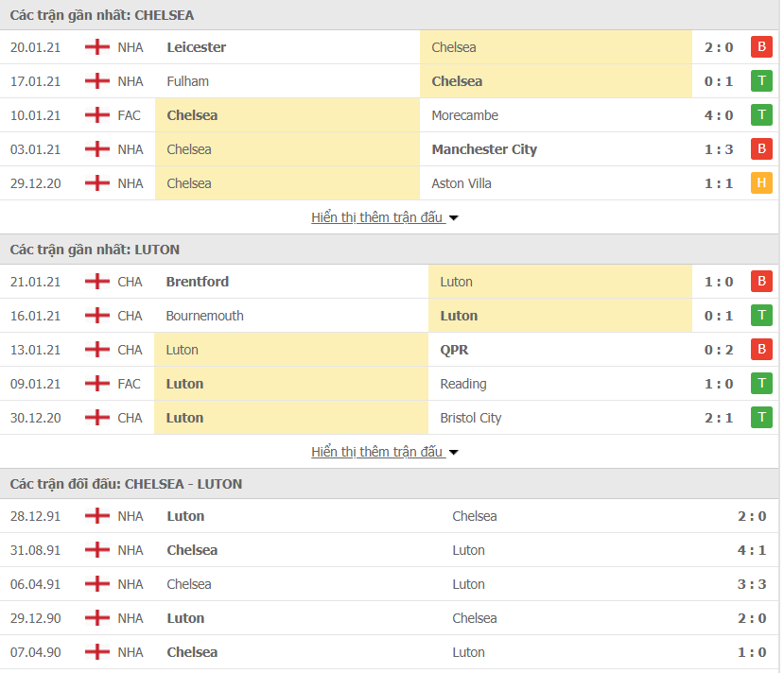
Task: Open the Manchester City team name
Action: click(484, 149)
